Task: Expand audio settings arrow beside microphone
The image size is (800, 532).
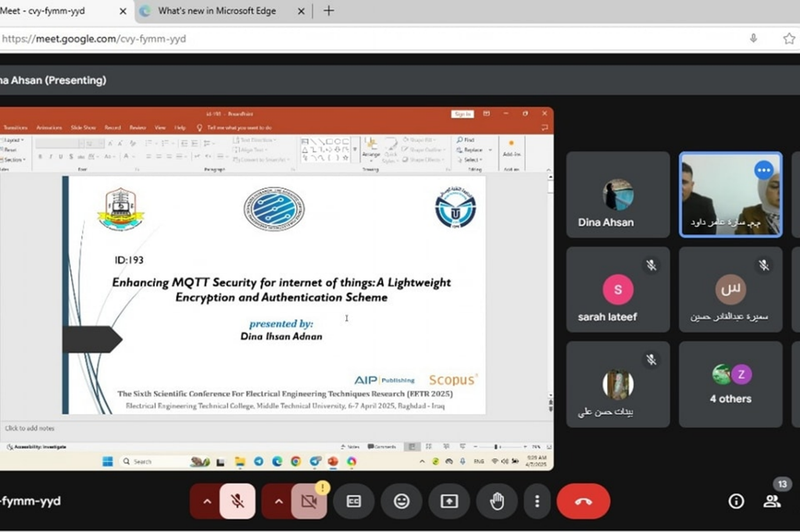Action: coord(207,502)
